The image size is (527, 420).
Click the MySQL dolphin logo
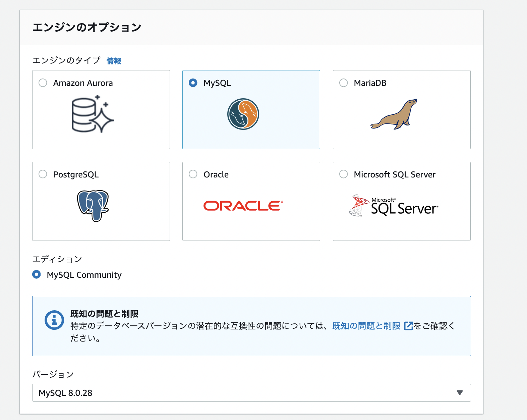[243, 114]
